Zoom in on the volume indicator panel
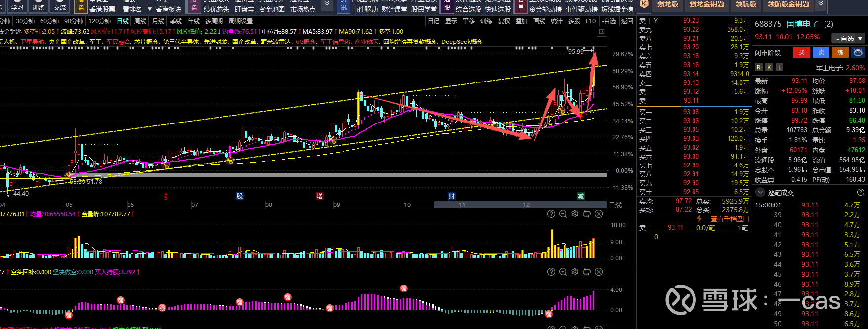 pyautogui.click(x=563, y=214)
